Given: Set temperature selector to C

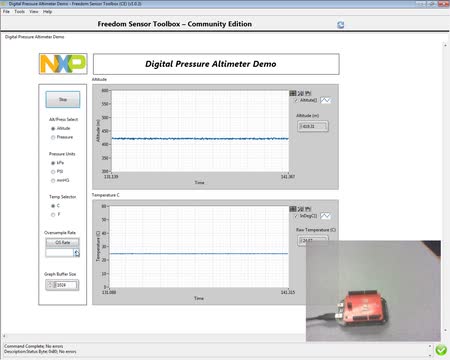Looking at the screenshot, I should click(53, 206).
